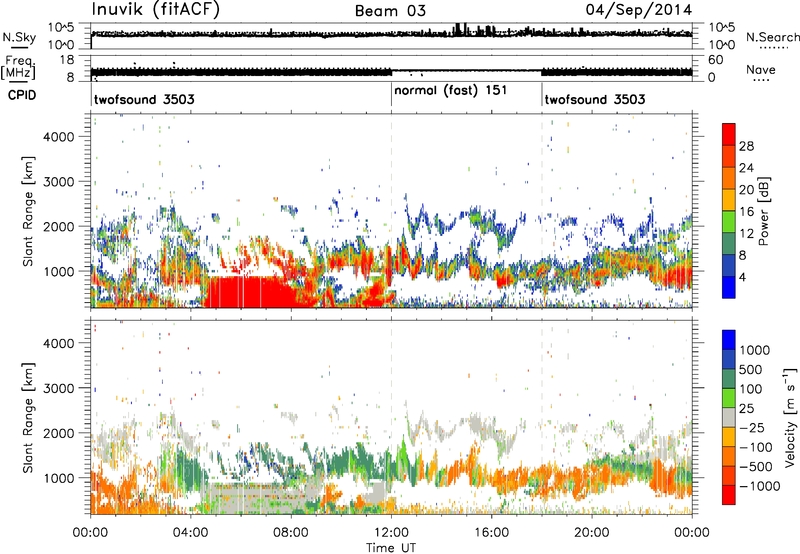Click 'Slant Range [km]' label of power panel
The image size is (800, 554).
click(29, 211)
